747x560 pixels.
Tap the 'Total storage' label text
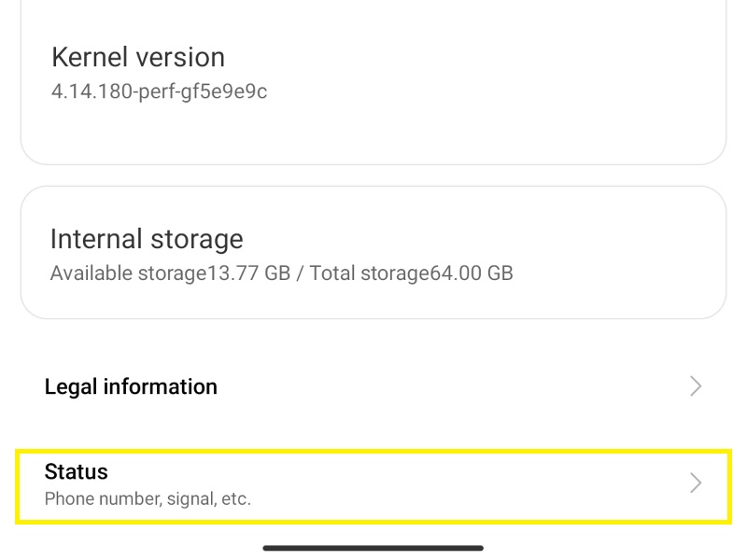pos(369,273)
